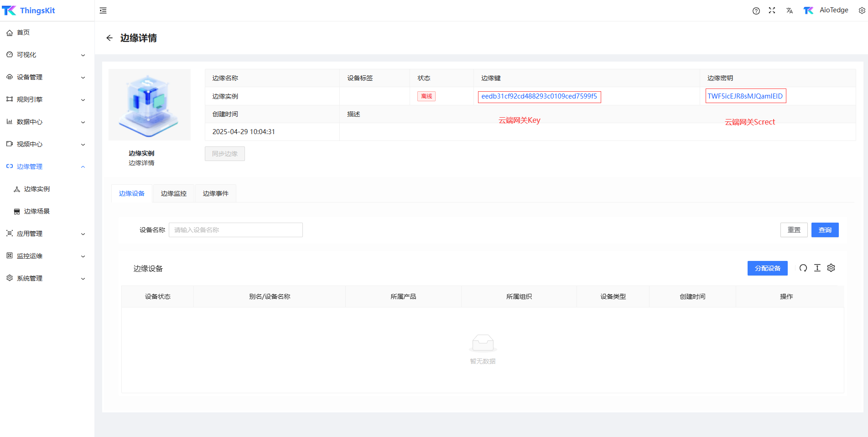
Task: Click the 分配设备 button
Action: 767,268
